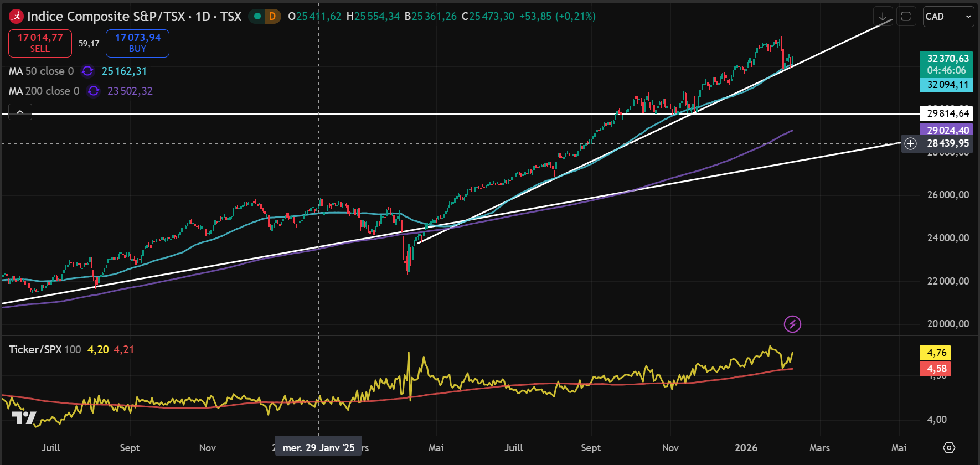Click the Mars label on time axis
The image size is (980, 465).
click(819, 447)
